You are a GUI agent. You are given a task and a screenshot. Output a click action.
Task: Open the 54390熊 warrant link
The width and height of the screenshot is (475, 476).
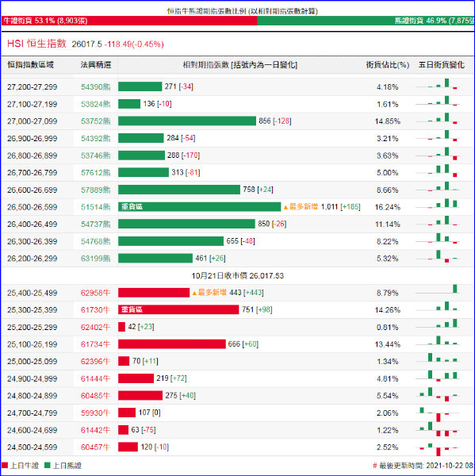click(96, 87)
